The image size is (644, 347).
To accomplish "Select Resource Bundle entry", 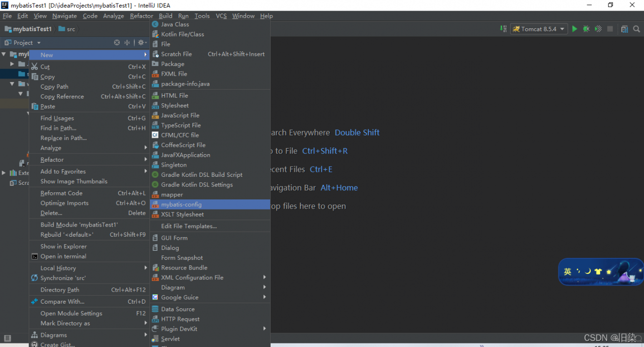I will [x=210, y=267].
